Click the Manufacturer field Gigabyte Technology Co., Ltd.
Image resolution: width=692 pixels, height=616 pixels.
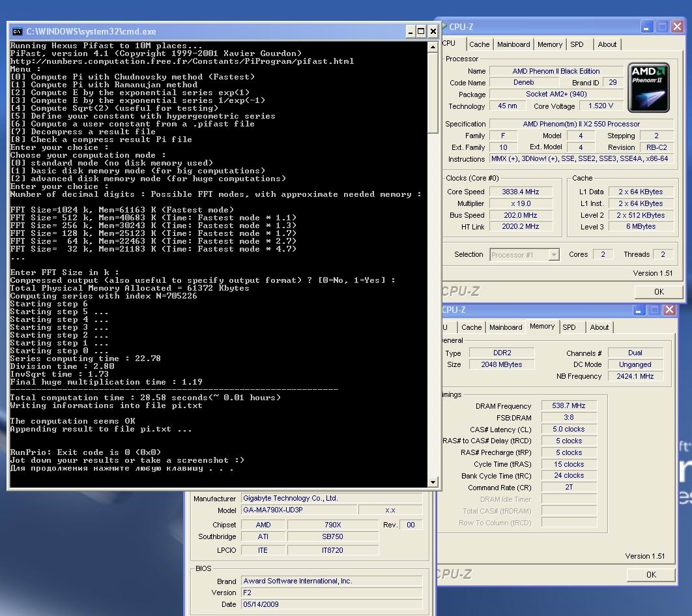tap(332, 498)
